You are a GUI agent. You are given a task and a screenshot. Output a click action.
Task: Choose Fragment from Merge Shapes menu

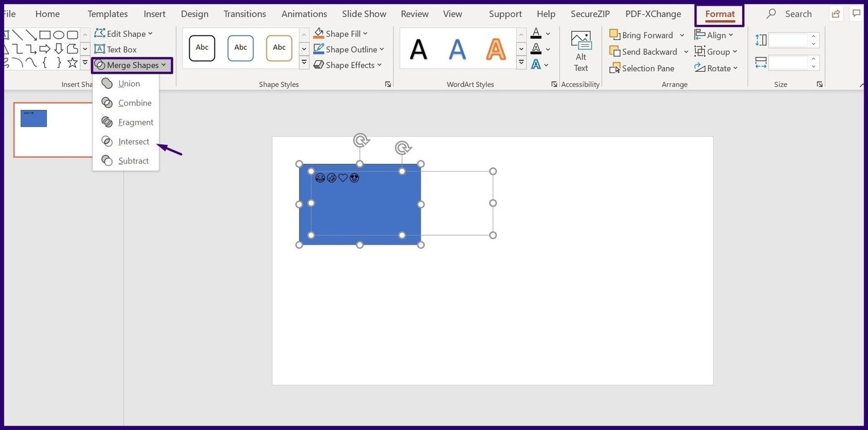point(125,122)
